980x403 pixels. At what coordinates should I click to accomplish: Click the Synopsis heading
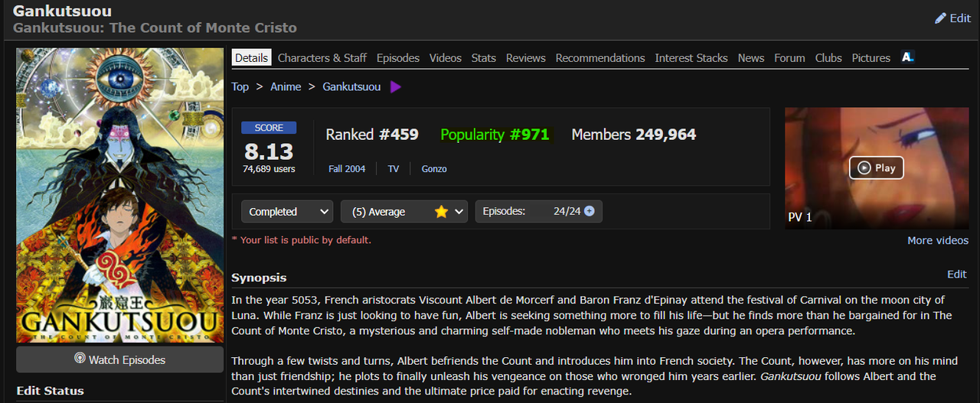click(259, 278)
